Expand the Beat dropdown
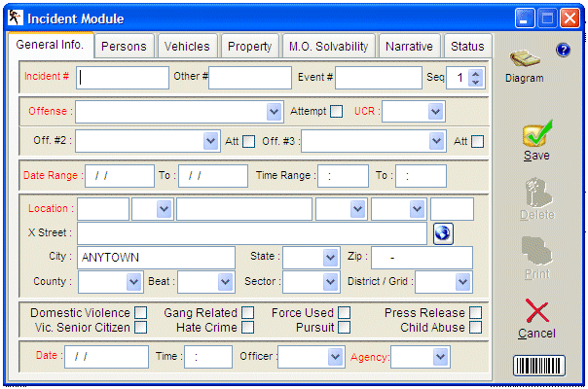The image size is (588, 389). [x=226, y=282]
